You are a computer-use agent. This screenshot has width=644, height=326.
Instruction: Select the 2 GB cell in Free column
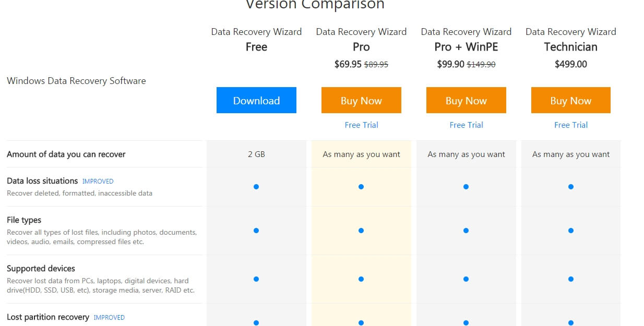point(256,154)
